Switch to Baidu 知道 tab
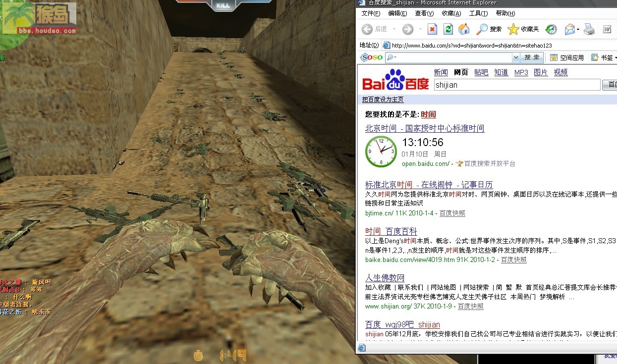The image size is (617, 364). [x=501, y=72]
